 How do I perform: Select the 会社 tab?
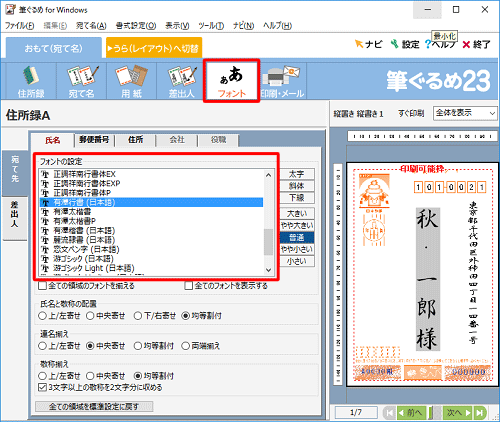pos(177,140)
